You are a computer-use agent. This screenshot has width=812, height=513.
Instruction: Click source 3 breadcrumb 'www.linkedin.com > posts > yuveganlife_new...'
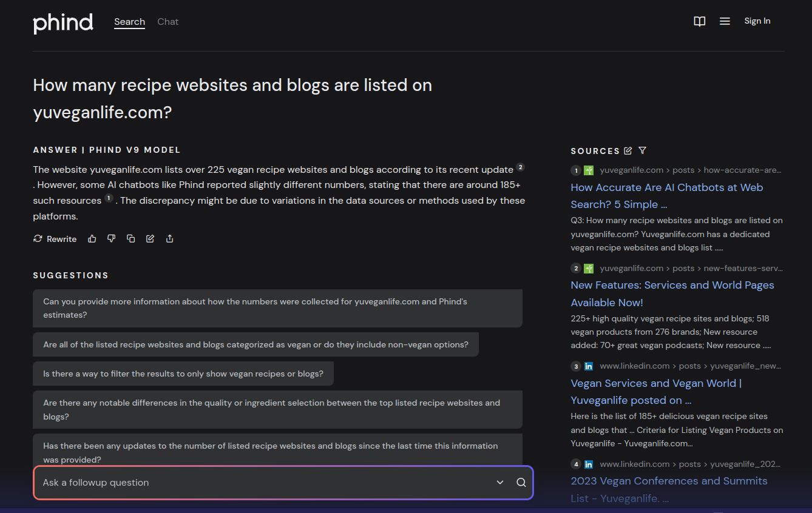pyautogui.click(x=691, y=366)
